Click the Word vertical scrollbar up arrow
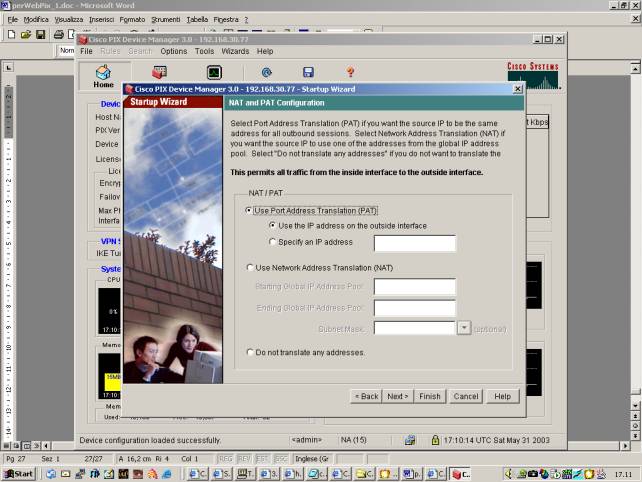 [635, 68]
